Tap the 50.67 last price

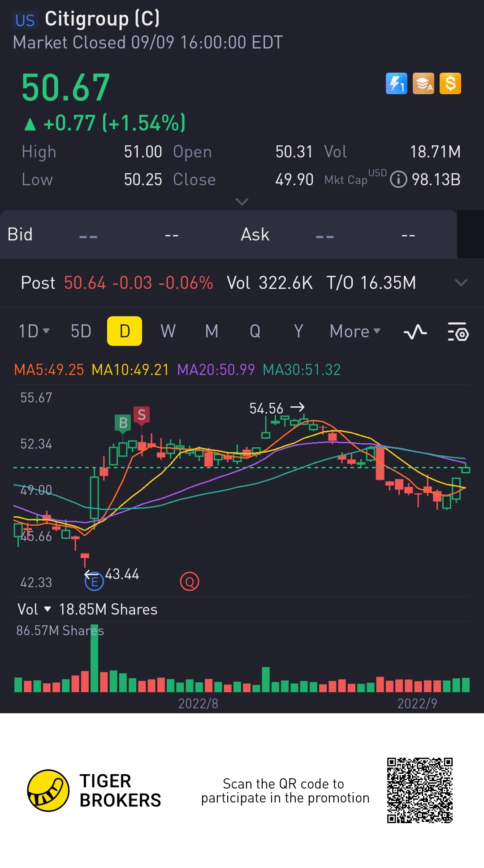[66, 87]
